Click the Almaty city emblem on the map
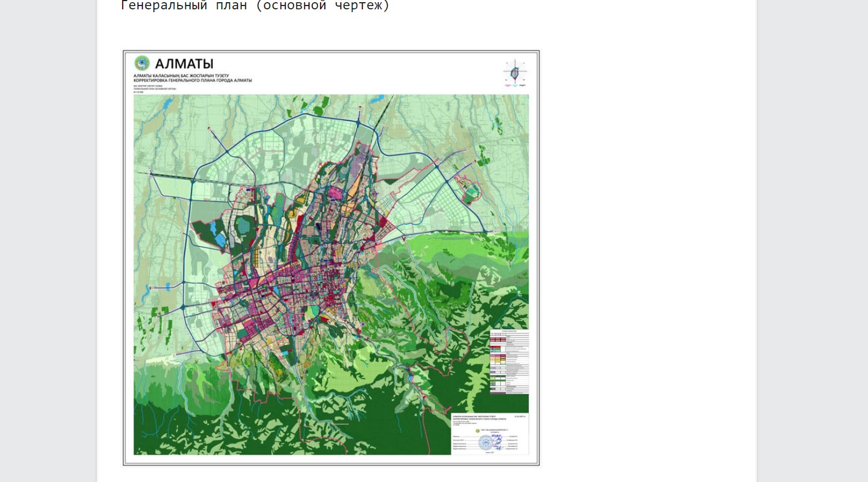Viewport: 868px width, 482px height. coord(142,63)
